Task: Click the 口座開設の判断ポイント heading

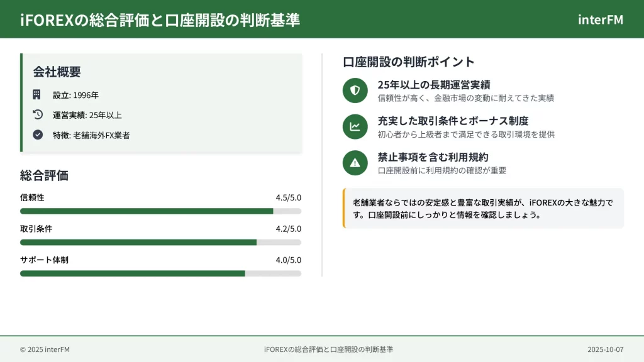Action: pos(409,62)
